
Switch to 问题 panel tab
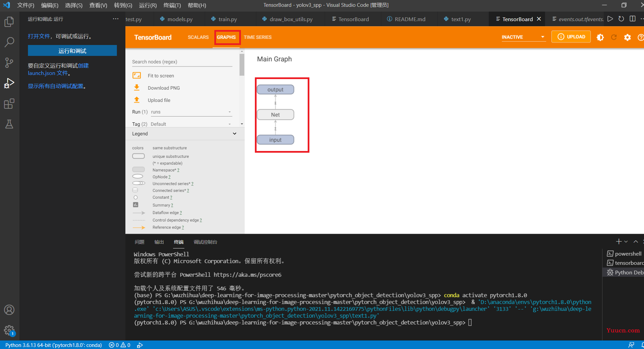139,242
